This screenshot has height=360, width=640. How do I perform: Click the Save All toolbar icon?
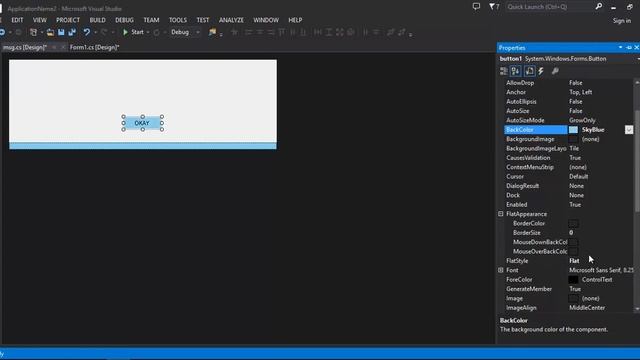(x=72, y=32)
